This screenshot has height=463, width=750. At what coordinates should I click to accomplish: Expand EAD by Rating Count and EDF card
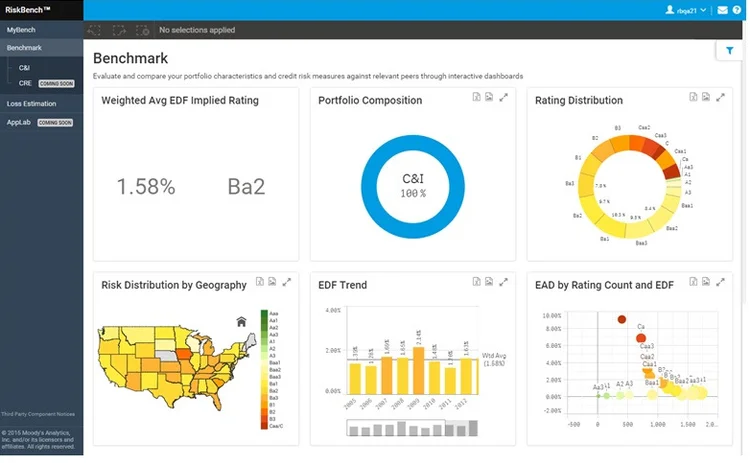click(x=720, y=282)
